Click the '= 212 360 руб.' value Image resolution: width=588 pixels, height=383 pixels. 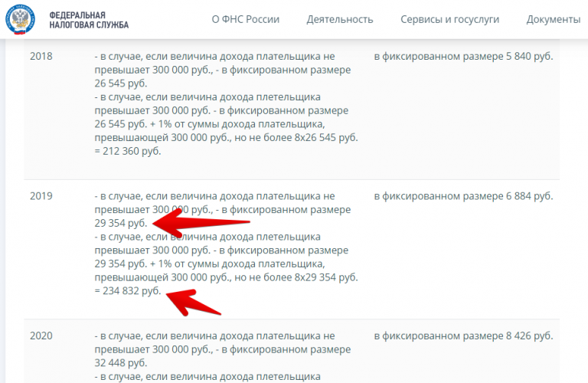pos(128,151)
